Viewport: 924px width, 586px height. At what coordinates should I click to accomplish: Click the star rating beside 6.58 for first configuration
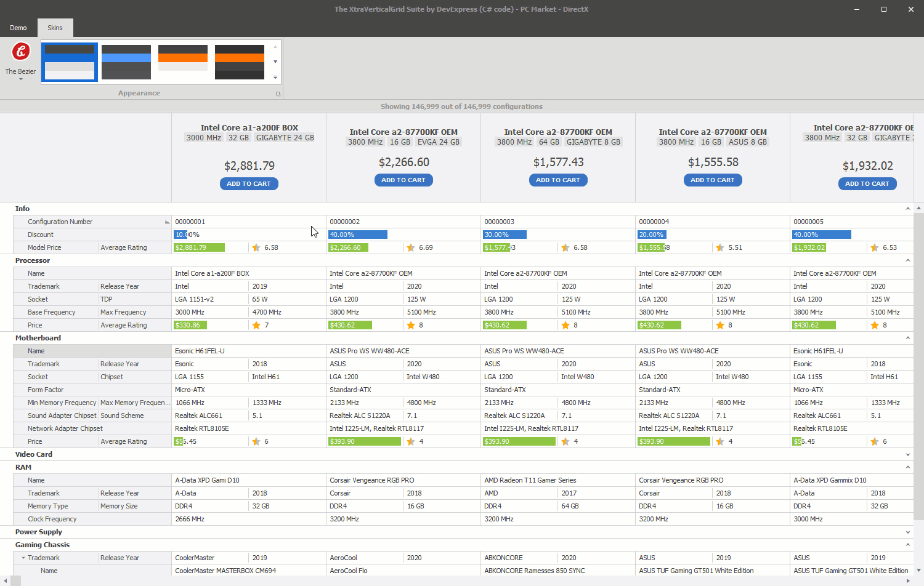tap(256, 247)
